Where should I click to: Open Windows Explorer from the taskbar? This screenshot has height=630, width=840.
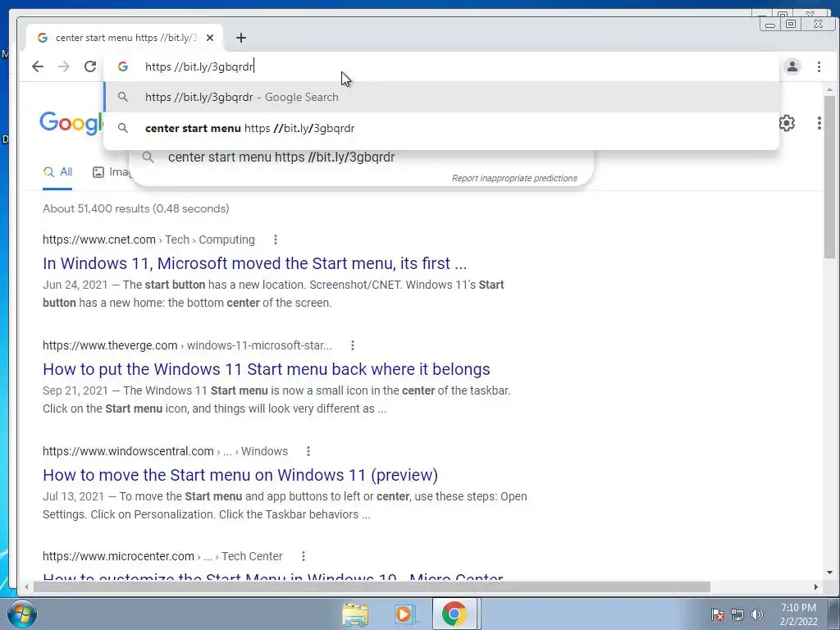[x=355, y=614]
